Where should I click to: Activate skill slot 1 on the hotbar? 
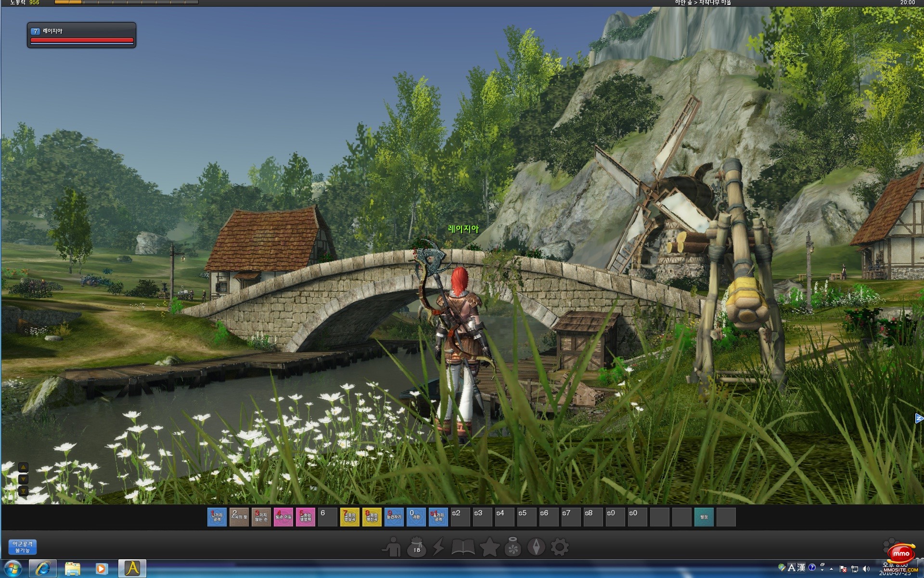coord(217,517)
